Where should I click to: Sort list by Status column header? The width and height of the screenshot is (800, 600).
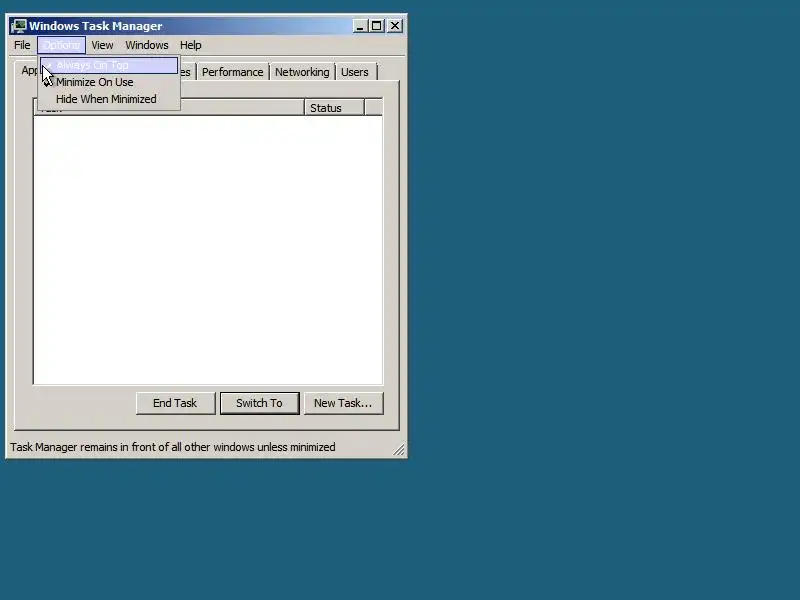pos(334,108)
